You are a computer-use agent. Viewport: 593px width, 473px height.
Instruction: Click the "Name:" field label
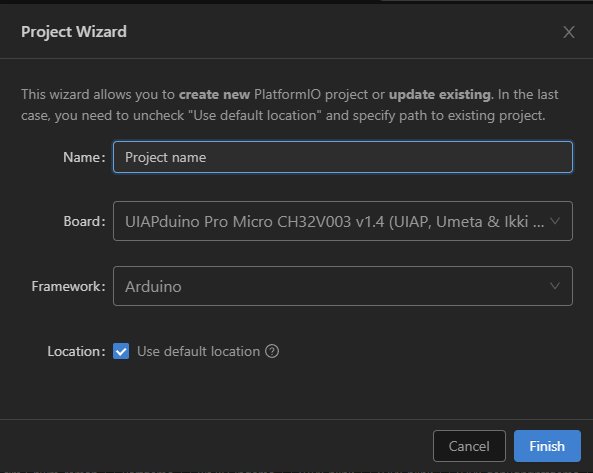84,157
